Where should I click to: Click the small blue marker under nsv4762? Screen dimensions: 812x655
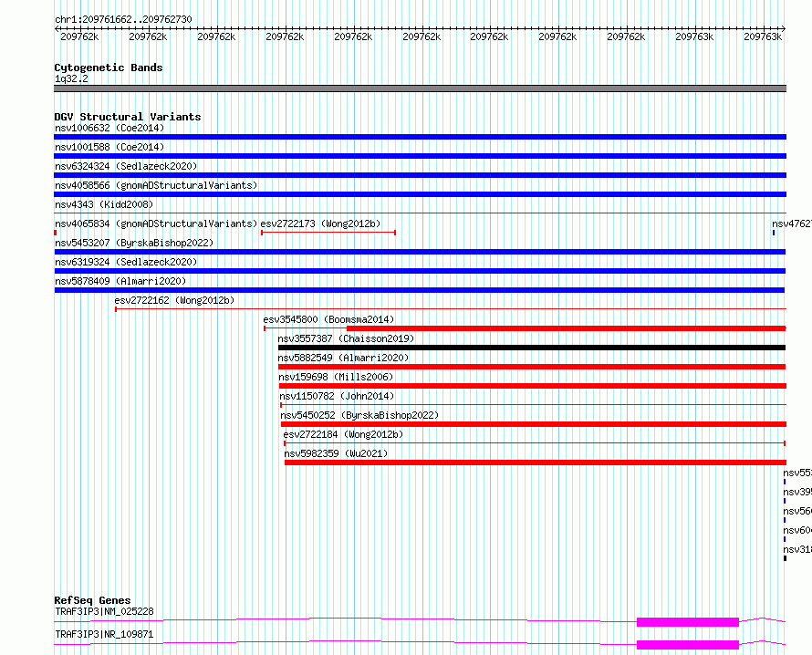774,233
